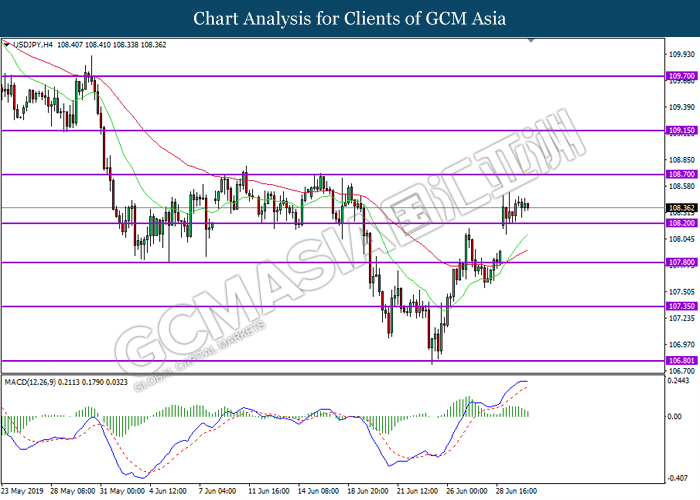Click the 109.150 price level label
Image resolution: width=700 pixels, height=500 pixels.
pos(681,130)
